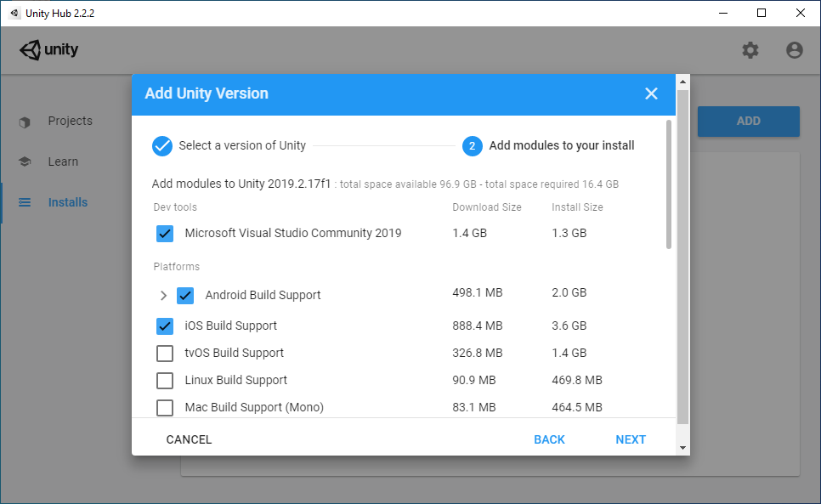The image size is (821, 504).
Task: Click the completed step checkmark icon
Action: [162, 146]
